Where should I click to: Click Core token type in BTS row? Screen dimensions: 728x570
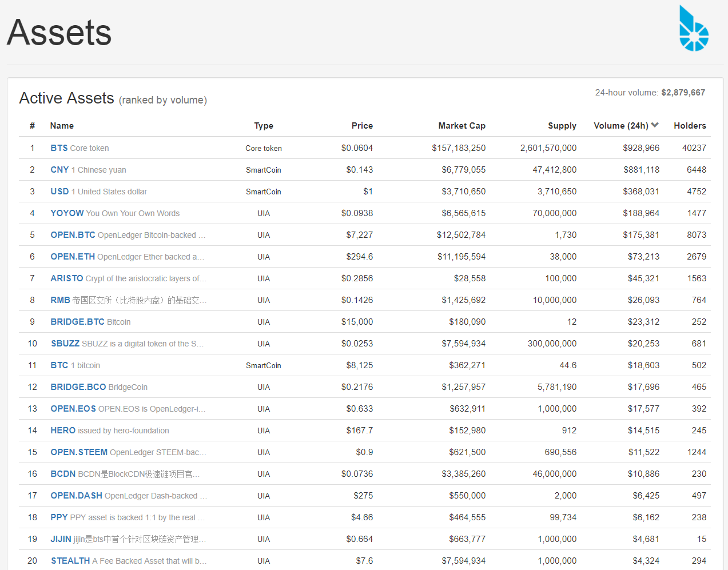click(x=264, y=148)
